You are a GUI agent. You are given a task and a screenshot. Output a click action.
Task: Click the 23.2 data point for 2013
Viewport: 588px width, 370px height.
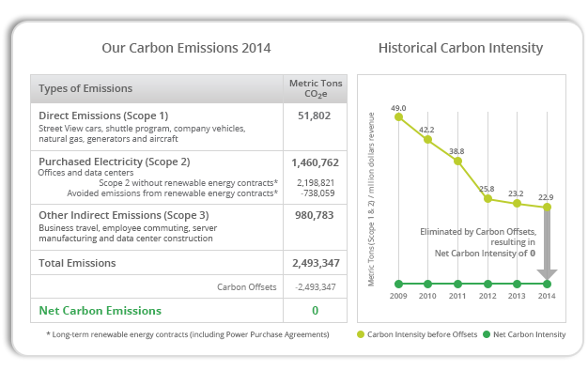(x=517, y=203)
